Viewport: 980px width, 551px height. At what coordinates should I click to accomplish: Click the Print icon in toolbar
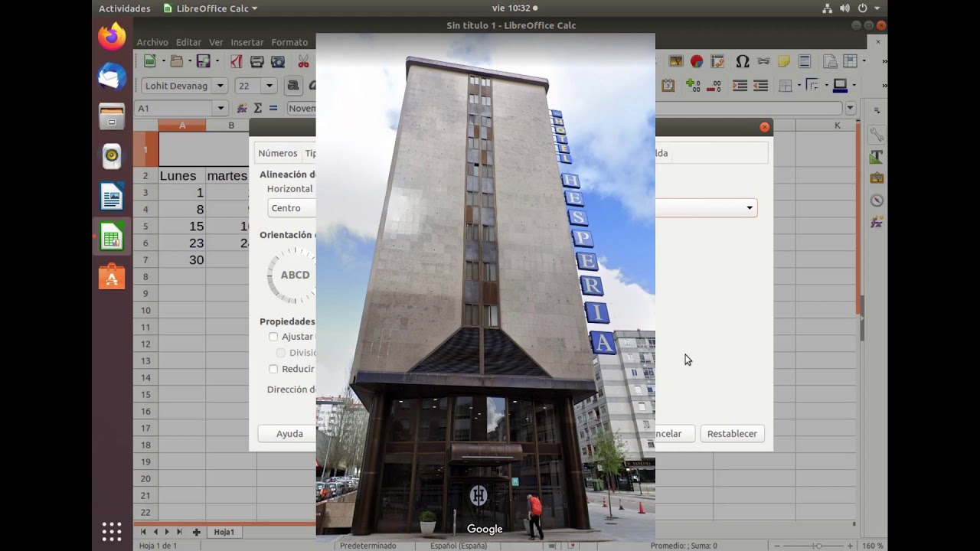click(257, 61)
